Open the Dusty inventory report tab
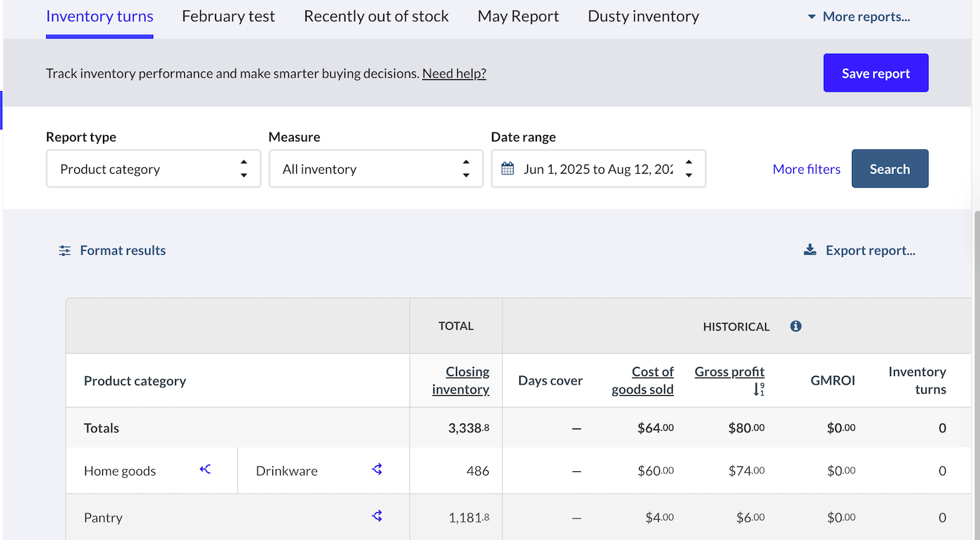This screenshot has width=980, height=540. click(643, 16)
